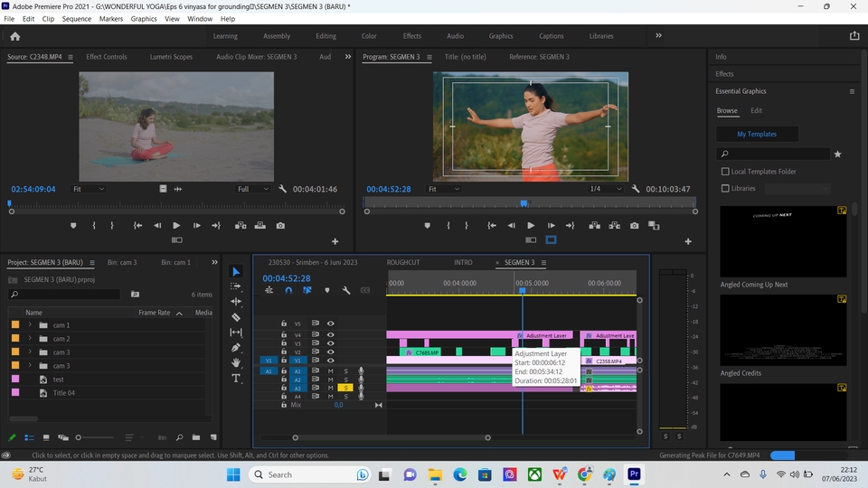Export frame from Source monitor
868x488 pixels.
coord(280,226)
